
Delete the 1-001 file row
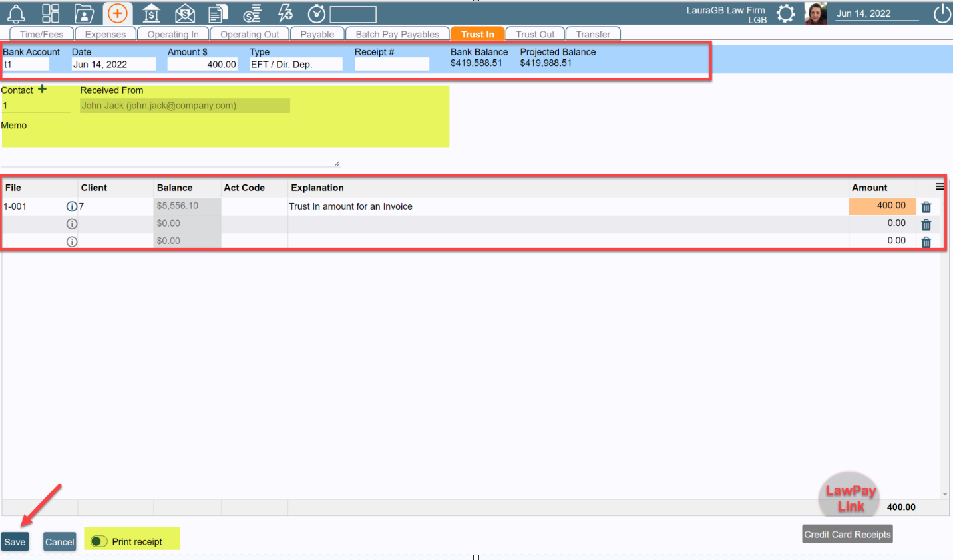click(x=926, y=207)
